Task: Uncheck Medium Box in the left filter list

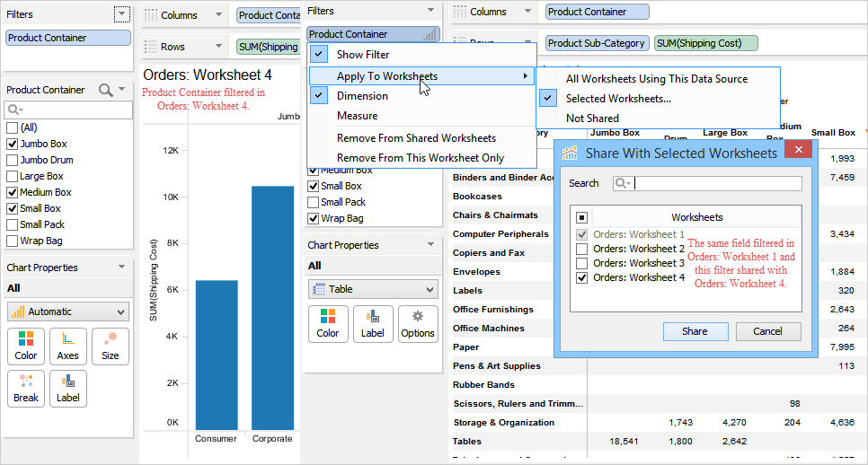Action: (x=12, y=192)
